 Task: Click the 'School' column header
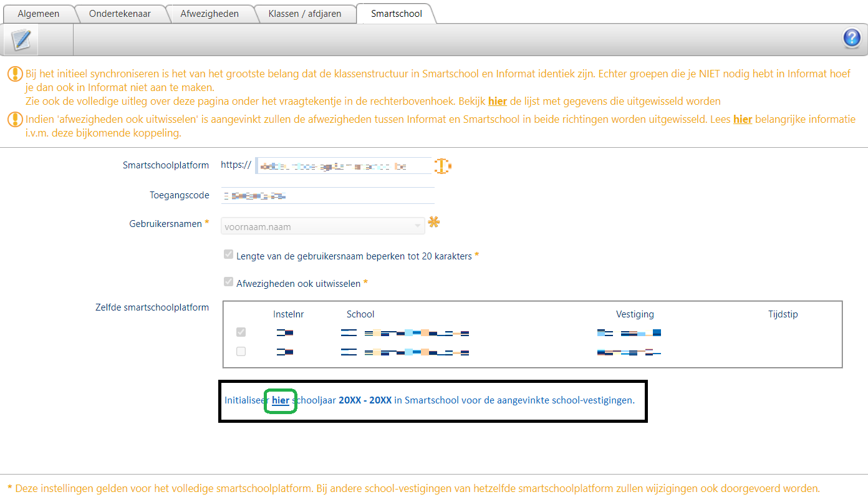[360, 314]
